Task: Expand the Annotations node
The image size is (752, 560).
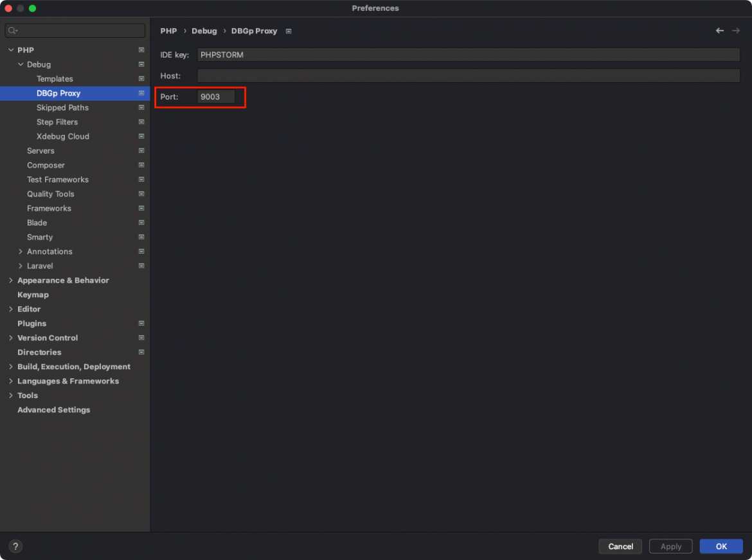Action: [x=21, y=251]
